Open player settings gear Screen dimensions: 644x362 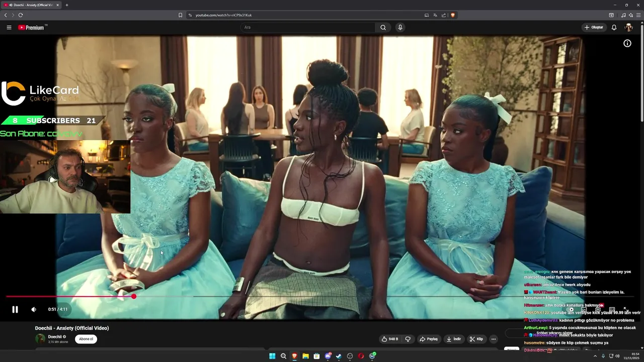click(598, 310)
